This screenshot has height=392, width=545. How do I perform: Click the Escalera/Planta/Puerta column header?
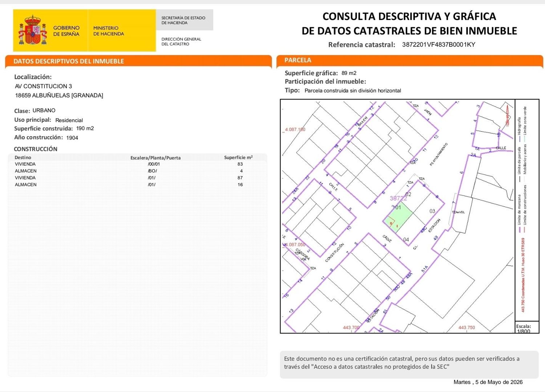pos(156,158)
